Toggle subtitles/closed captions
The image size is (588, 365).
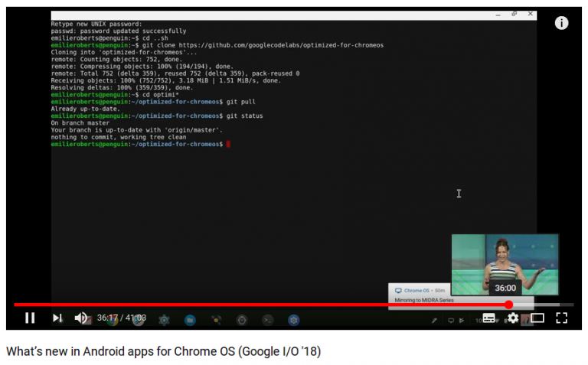click(x=489, y=318)
